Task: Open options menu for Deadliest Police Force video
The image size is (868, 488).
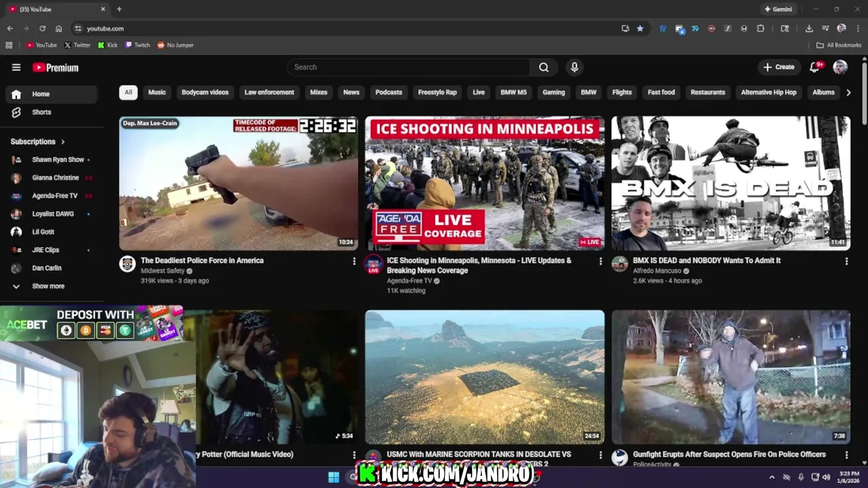Action: click(354, 261)
